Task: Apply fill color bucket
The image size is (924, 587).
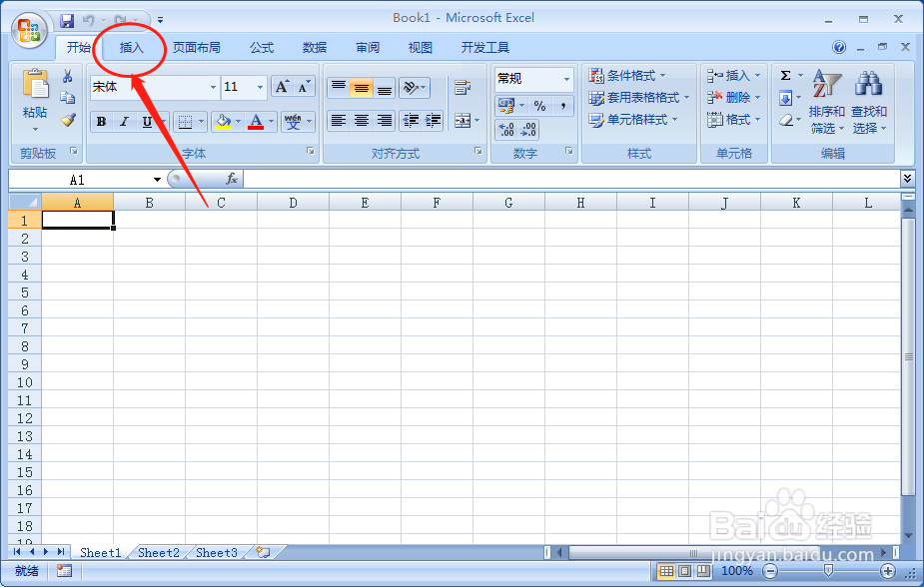Action: click(x=223, y=122)
